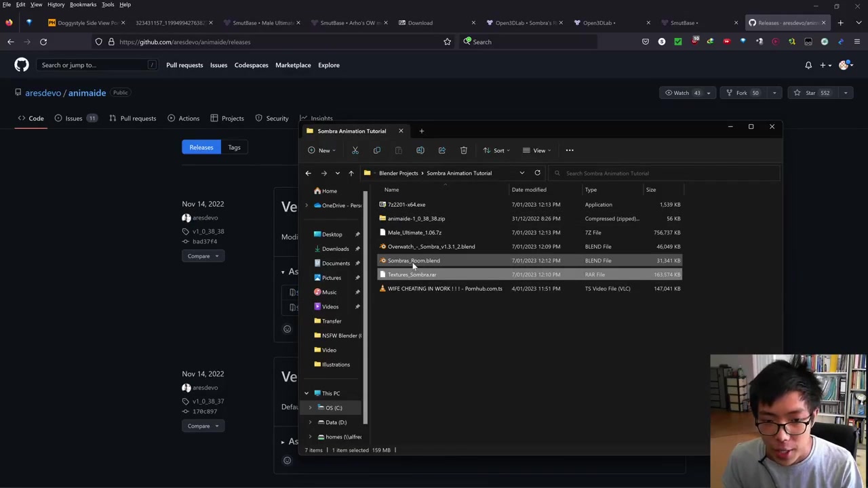Open the aresdevo owner link
This screenshot has height=488, width=868.
pyautogui.click(x=43, y=93)
